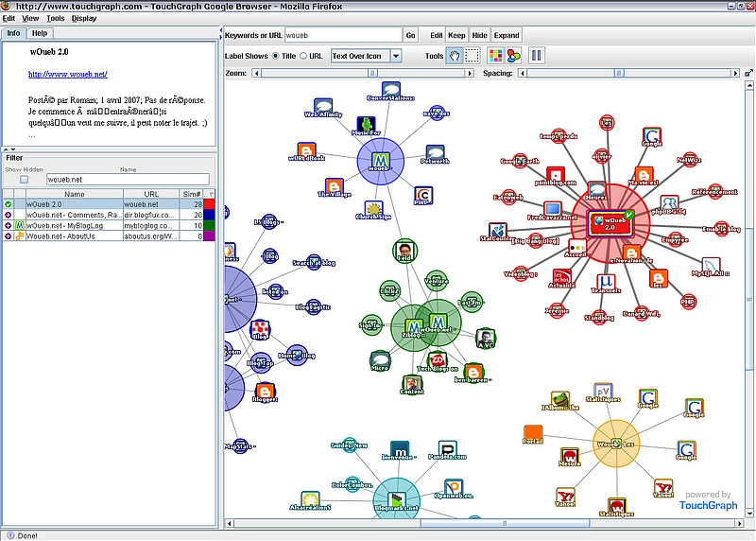Click the Blogmarks.net hub node
Screen dimensions: 756x541
(x=396, y=501)
